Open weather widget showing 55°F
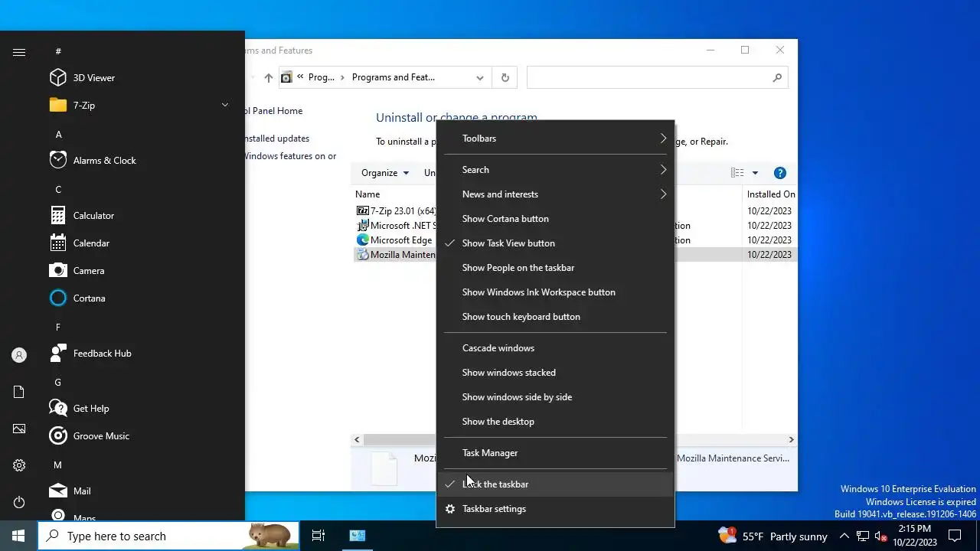Viewport: 980px width, 551px height. (773, 536)
